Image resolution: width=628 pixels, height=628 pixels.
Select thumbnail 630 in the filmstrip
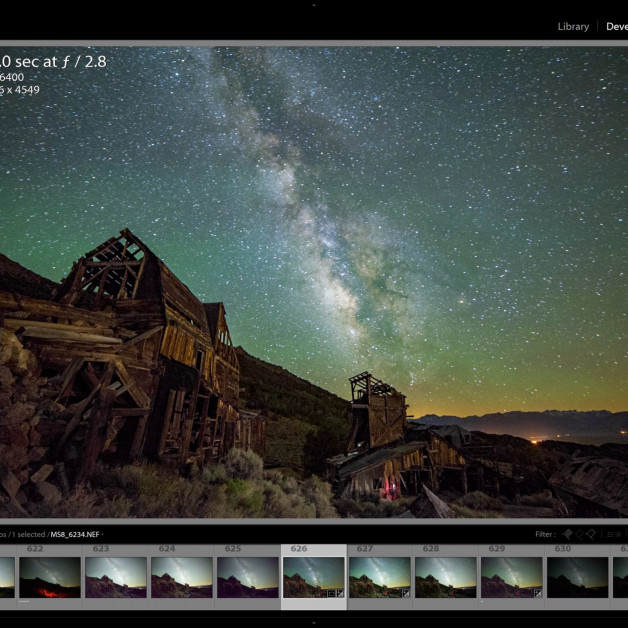click(577, 577)
